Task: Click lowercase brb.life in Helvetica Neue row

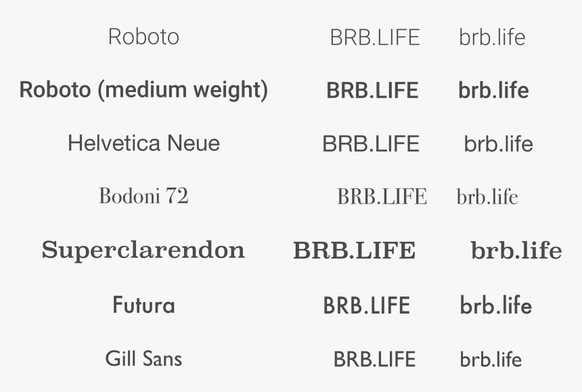Action: point(499,144)
